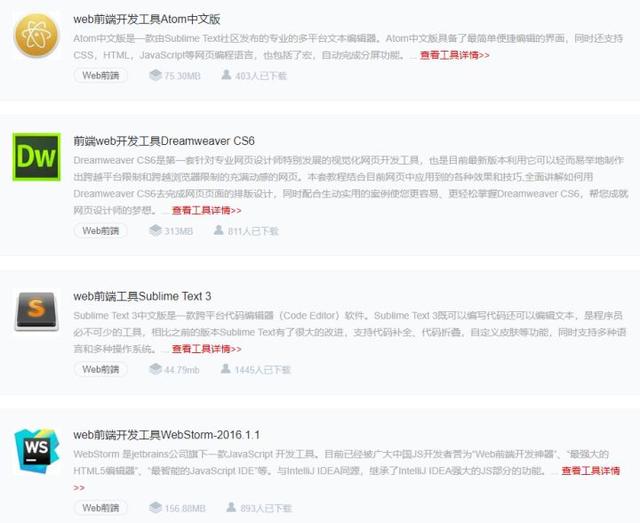
Task: Click user icon beside 893人已下载
Action: click(231, 507)
